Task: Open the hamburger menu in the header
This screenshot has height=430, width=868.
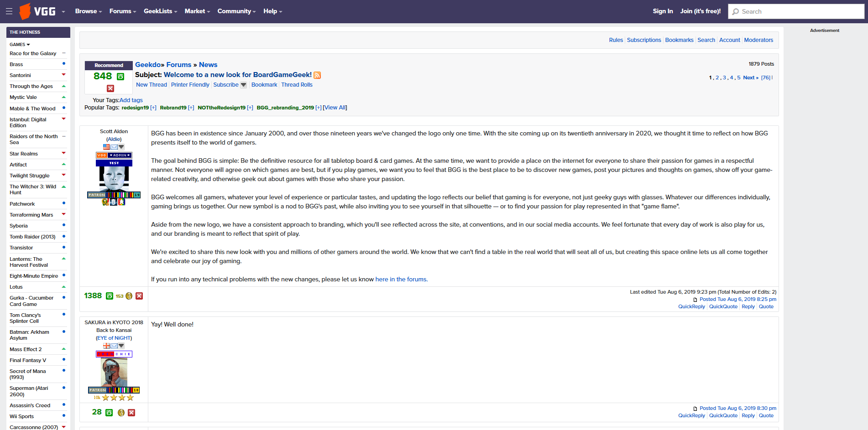Action: 9,11
